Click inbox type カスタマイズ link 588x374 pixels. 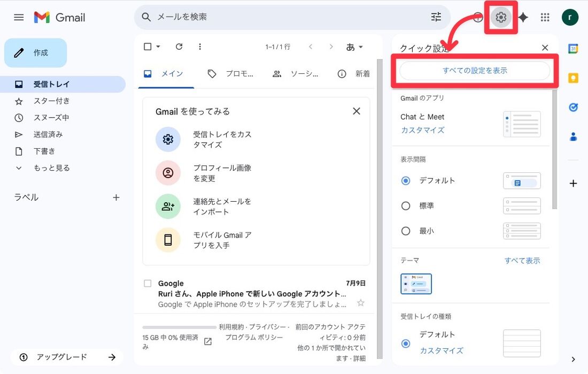442,350
